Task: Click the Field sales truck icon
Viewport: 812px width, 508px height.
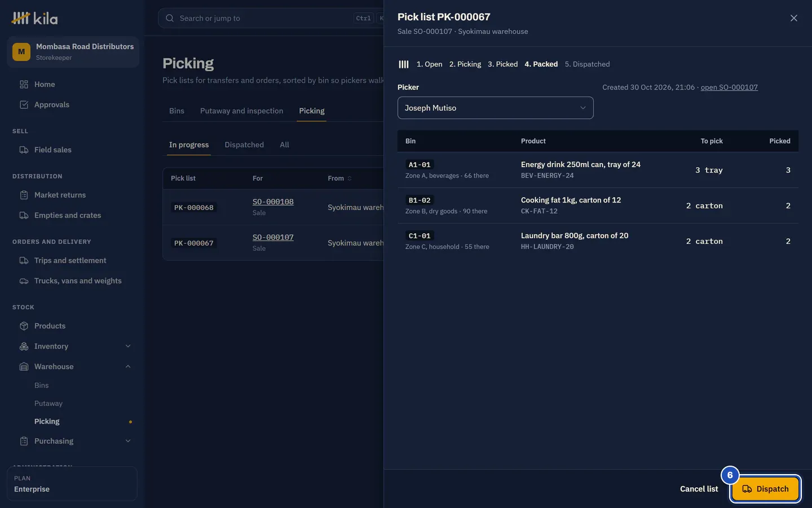Action: (24, 150)
